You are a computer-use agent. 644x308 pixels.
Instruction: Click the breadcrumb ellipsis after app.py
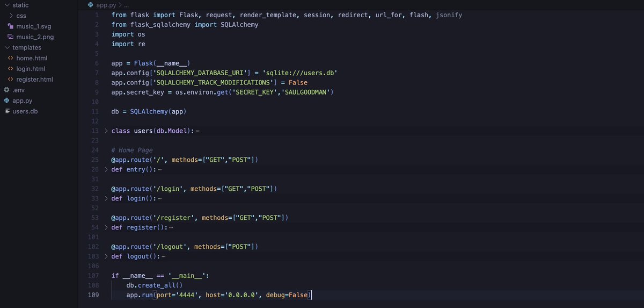coord(126,5)
